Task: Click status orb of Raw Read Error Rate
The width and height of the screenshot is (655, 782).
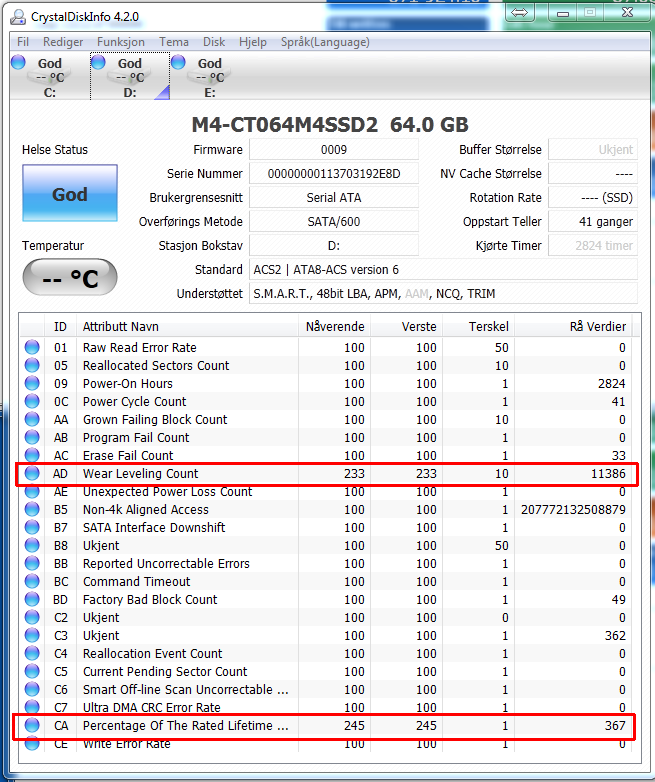Action: click(32, 347)
